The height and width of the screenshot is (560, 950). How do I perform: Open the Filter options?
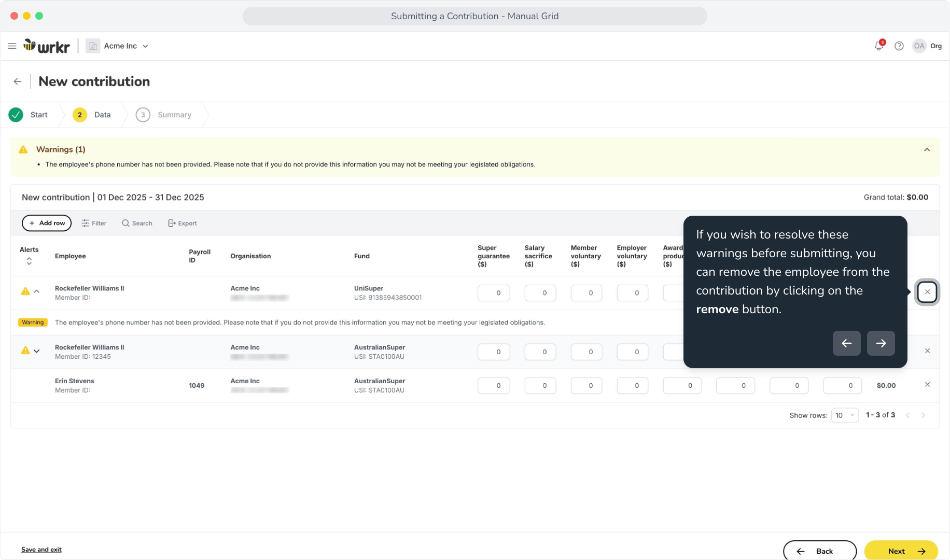click(94, 223)
